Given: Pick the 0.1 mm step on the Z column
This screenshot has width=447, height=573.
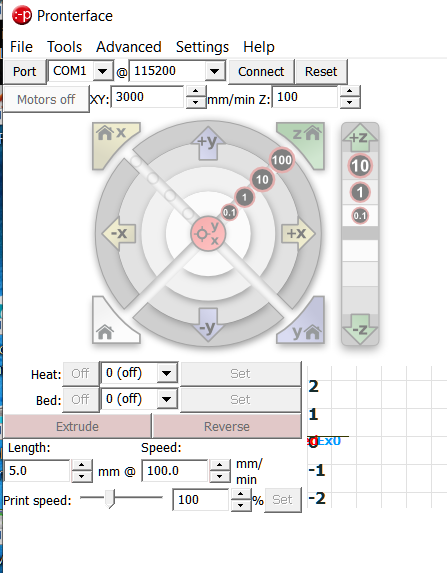Looking at the screenshot, I should 360,216.
